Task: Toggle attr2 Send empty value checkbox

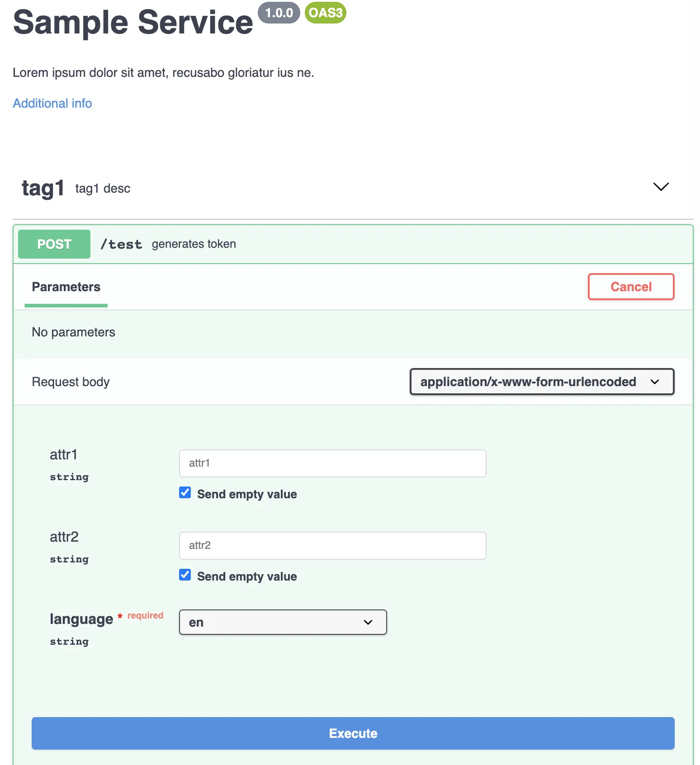Action: 185,575
